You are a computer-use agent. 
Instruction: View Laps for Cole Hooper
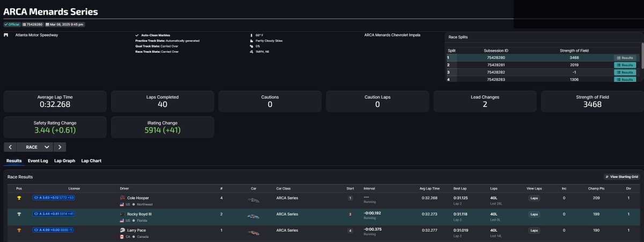pyautogui.click(x=534, y=198)
